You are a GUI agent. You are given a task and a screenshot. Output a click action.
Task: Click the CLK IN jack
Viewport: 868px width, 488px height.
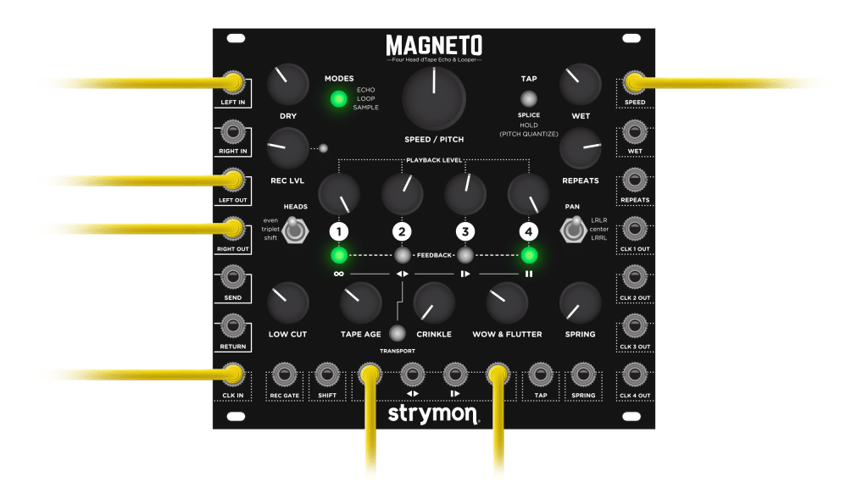pos(233,374)
